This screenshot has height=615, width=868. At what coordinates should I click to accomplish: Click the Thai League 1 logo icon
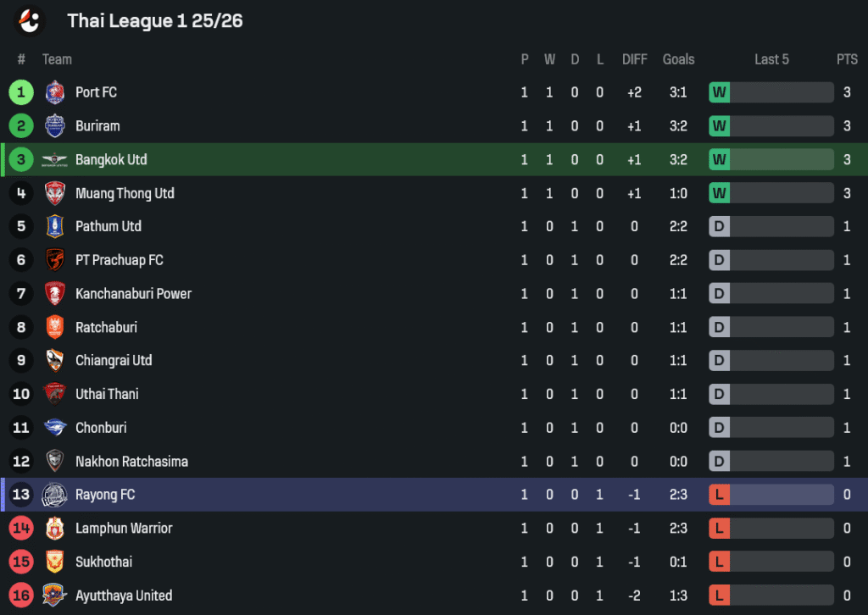[30, 21]
